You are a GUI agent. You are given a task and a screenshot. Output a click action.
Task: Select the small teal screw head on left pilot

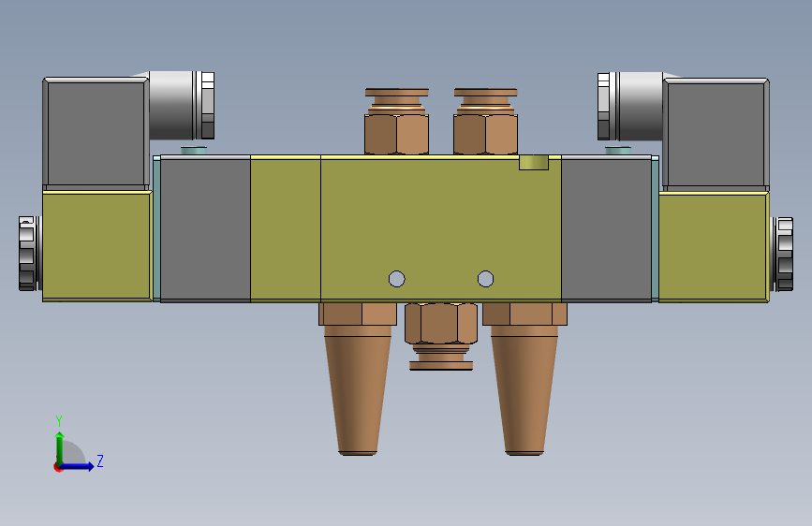(194, 151)
